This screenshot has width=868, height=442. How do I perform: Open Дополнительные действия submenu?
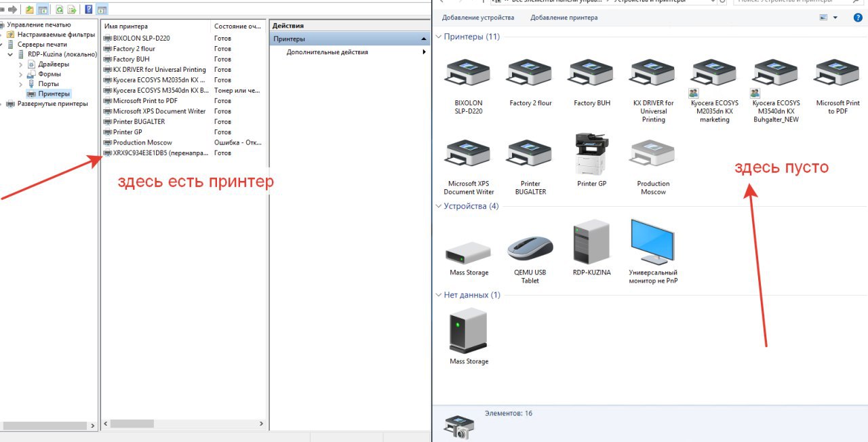point(350,52)
